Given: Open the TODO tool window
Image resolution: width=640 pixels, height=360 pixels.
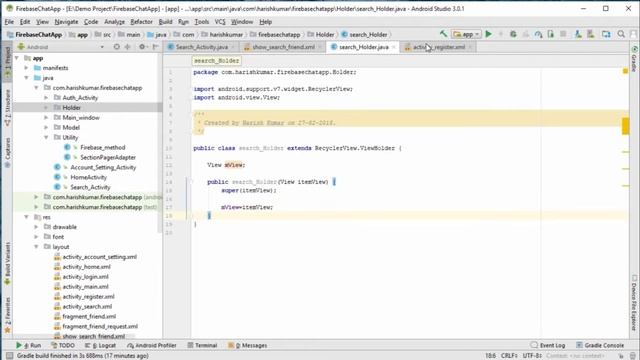Looking at the screenshot, I should (x=63, y=345).
